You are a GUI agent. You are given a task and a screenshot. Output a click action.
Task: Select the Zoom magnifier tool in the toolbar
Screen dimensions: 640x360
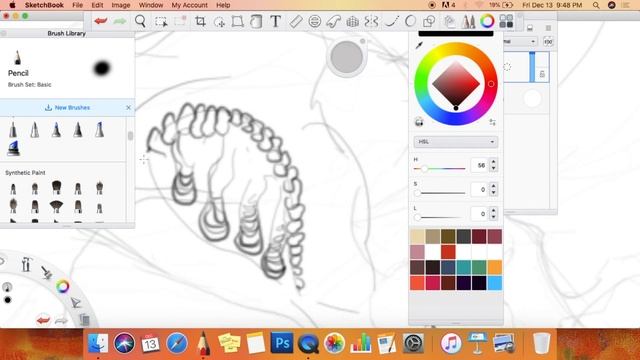(140, 21)
